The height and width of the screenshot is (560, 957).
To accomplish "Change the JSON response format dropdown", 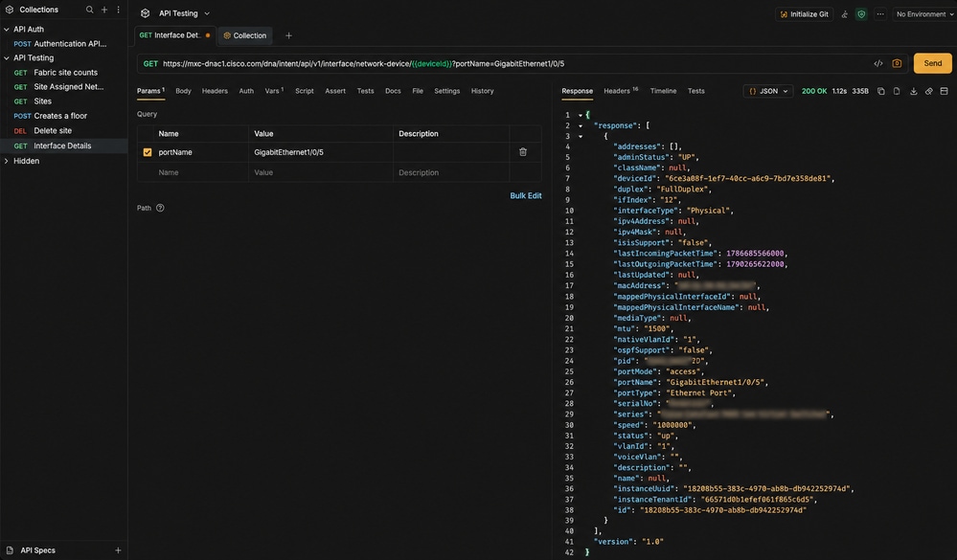I will [x=767, y=91].
